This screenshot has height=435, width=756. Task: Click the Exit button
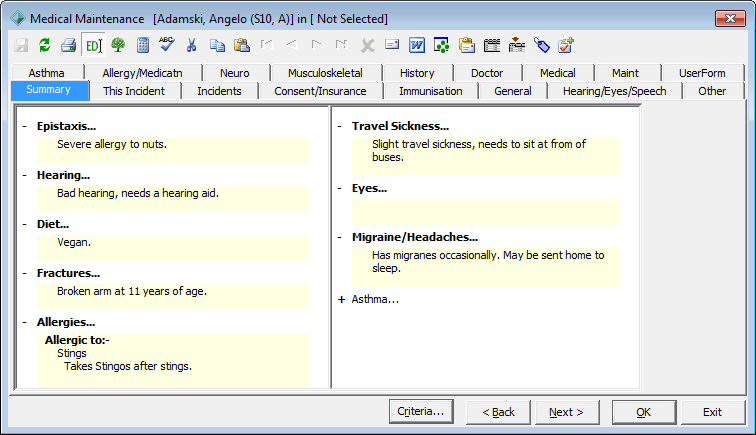pyautogui.click(x=712, y=412)
